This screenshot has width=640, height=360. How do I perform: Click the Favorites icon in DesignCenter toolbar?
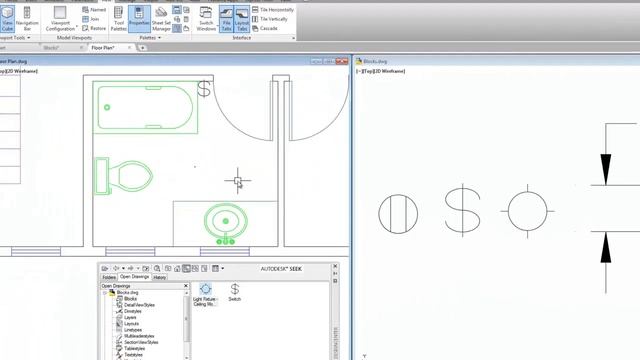pos(168,268)
